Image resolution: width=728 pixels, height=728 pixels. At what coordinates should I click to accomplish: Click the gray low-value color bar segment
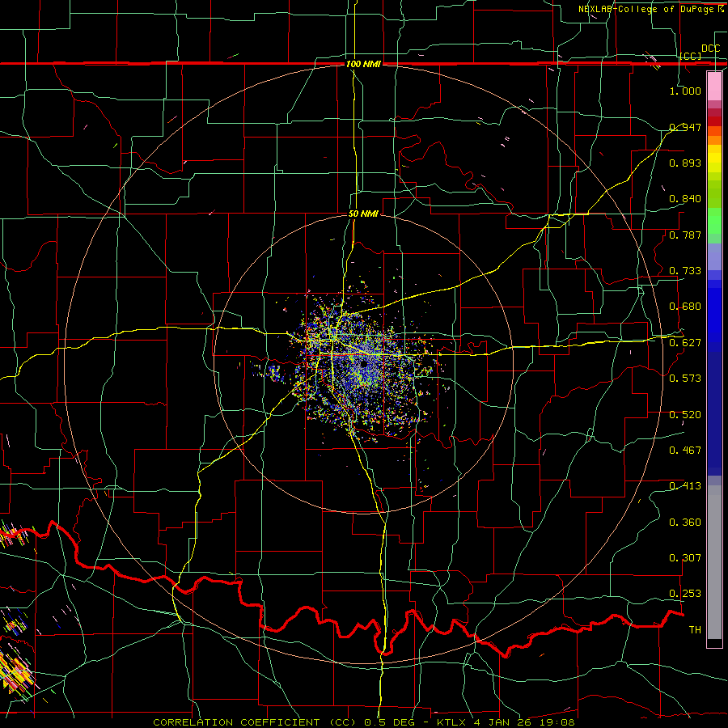coord(714,562)
